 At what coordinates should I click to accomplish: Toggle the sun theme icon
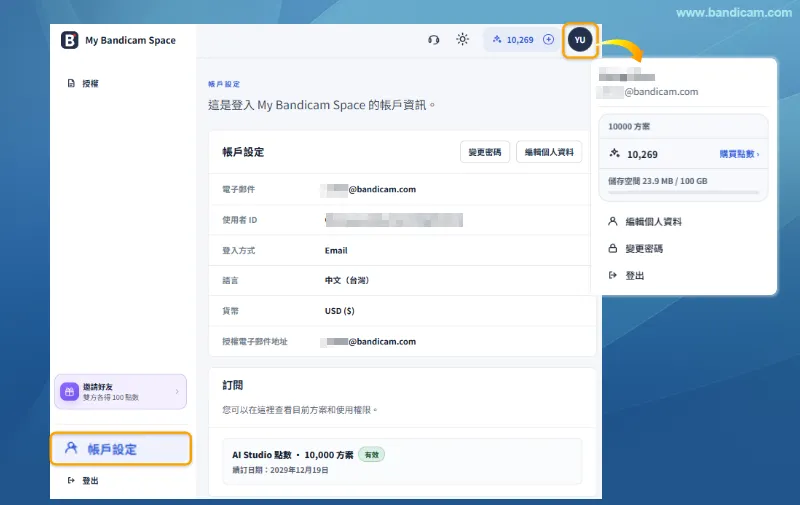(463, 39)
